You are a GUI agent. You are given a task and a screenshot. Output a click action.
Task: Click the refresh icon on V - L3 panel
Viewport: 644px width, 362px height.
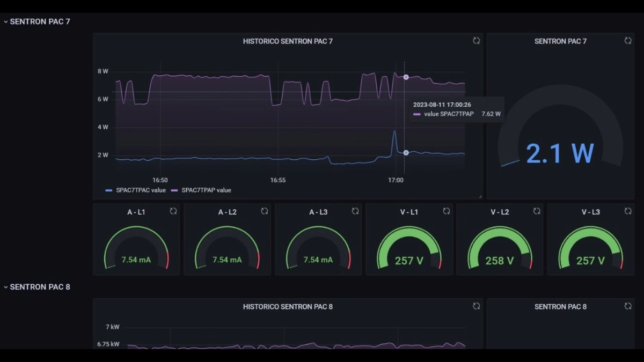click(x=628, y=211)
